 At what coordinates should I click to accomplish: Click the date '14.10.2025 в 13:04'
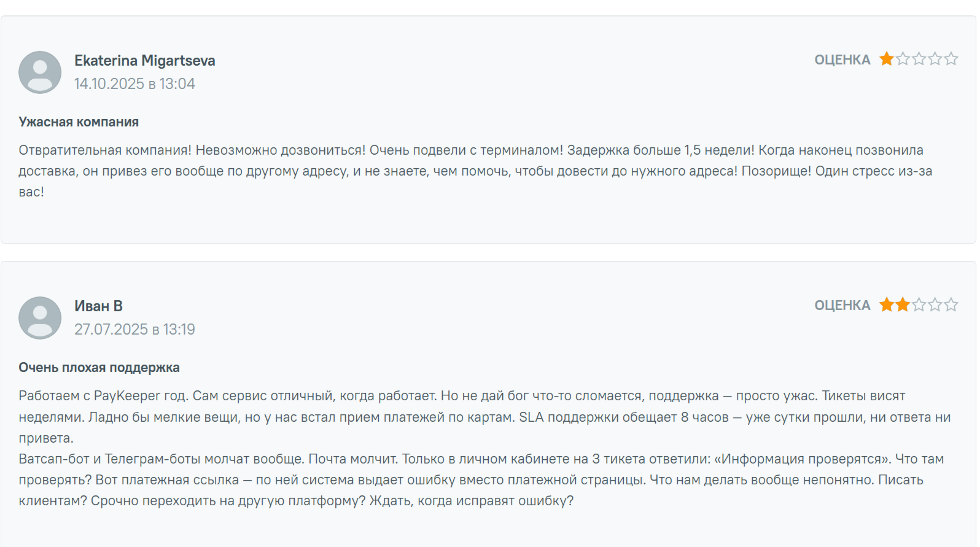(x=134, y=83)
